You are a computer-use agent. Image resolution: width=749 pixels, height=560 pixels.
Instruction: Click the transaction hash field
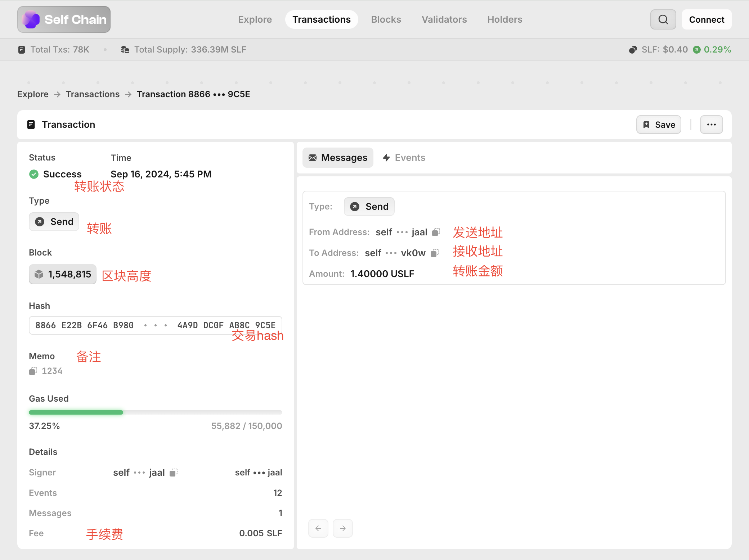pyautogui.click(x=155, y=325)
